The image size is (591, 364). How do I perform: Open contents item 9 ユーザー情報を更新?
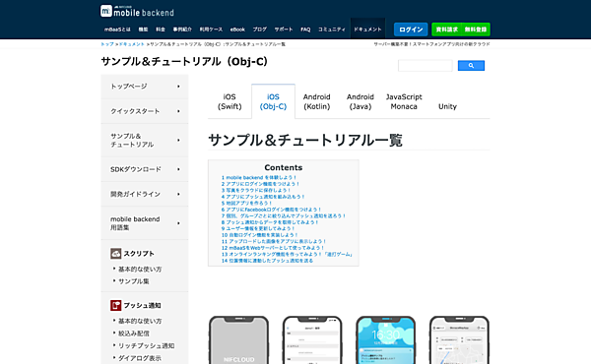(x=258, y=228)
